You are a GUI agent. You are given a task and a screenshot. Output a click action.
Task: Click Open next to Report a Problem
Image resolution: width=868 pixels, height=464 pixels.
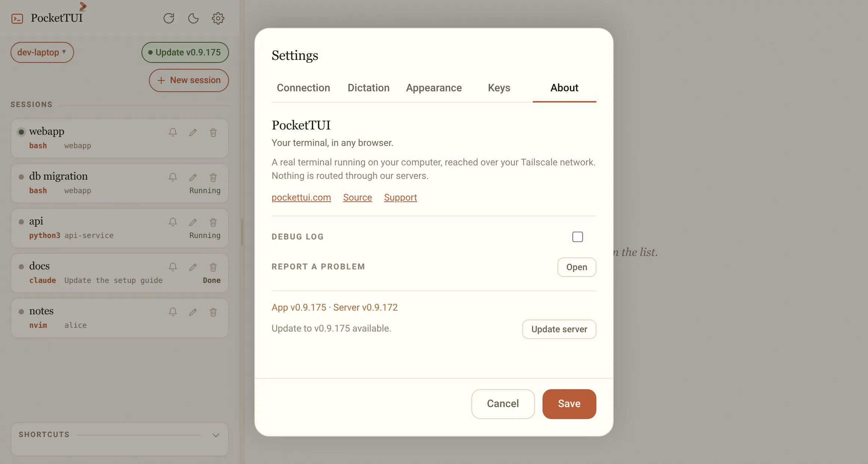577,267
